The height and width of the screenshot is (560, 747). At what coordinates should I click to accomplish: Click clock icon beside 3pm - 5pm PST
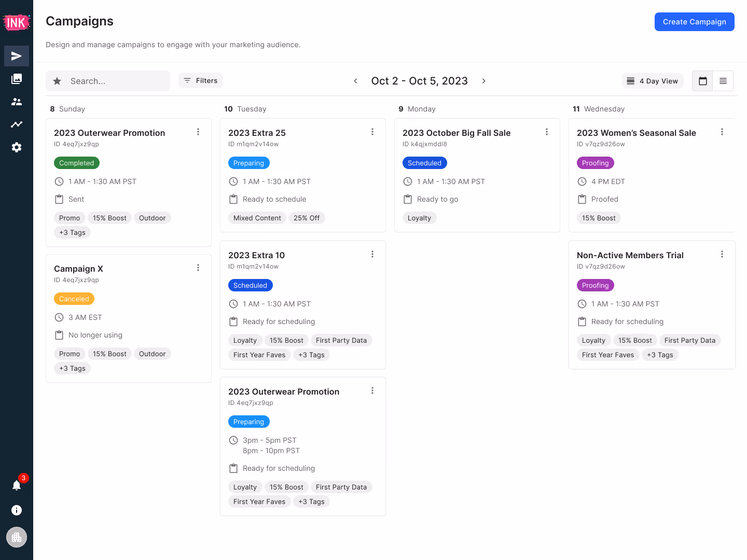point(233,440)
